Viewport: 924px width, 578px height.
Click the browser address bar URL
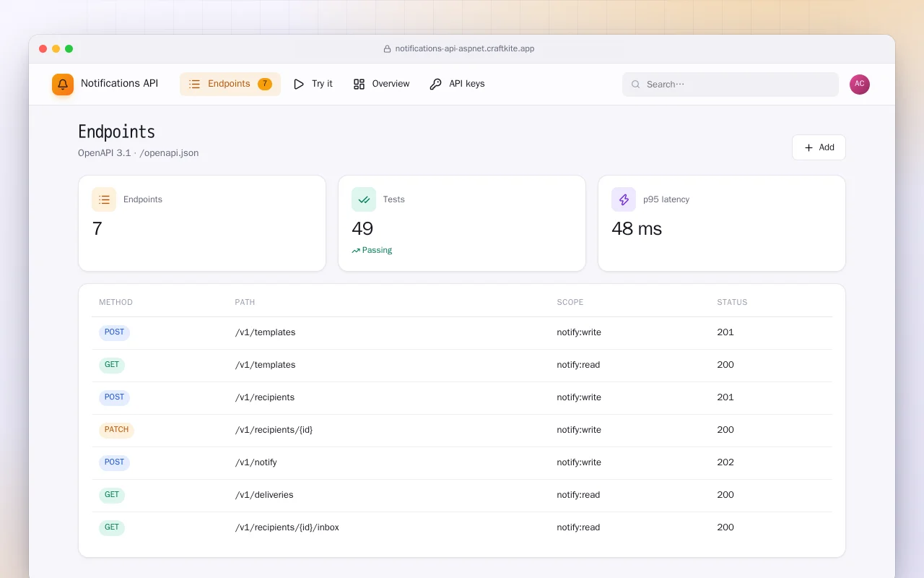coord(465,49)
